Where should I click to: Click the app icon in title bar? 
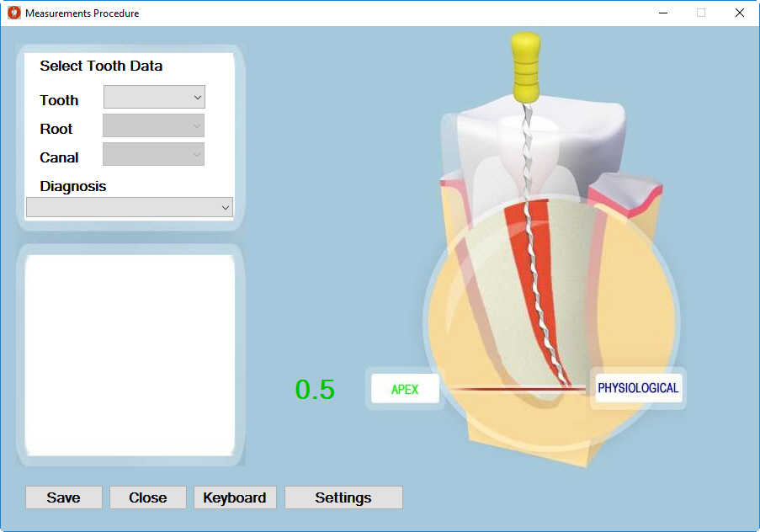tap(14, 13)
